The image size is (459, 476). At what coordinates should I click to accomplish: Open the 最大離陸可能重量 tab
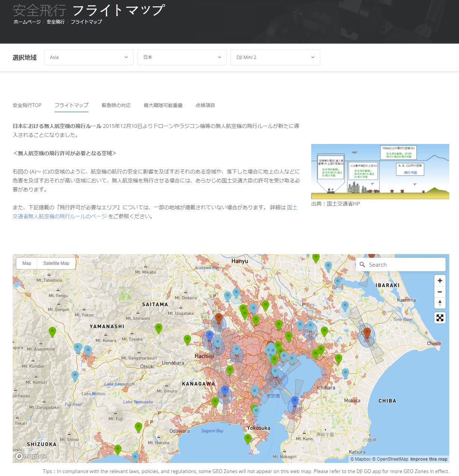[x=163, y=105]
